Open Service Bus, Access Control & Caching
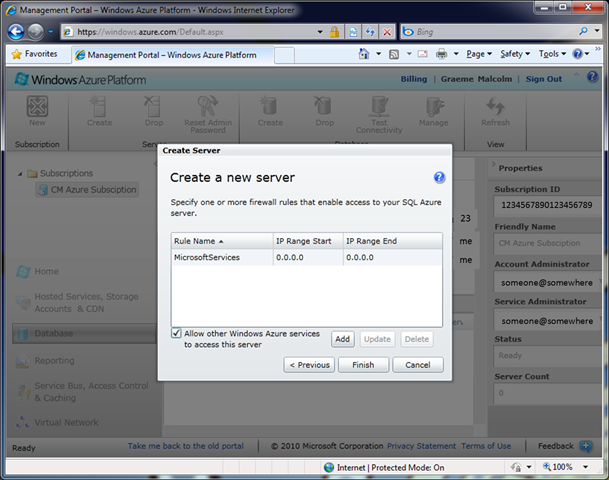This screenshot has height=480, width=609. tap(82, 392)
